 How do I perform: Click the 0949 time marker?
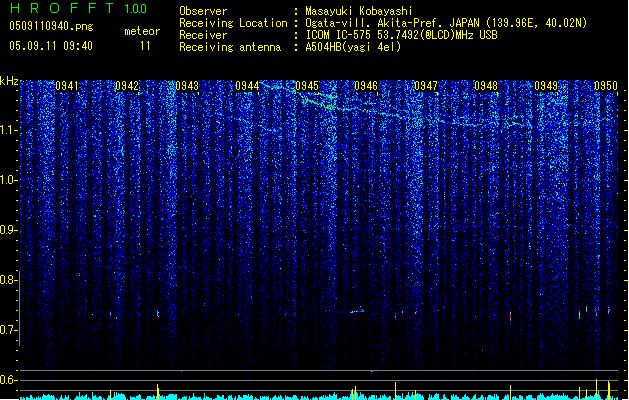click(546, 86)
